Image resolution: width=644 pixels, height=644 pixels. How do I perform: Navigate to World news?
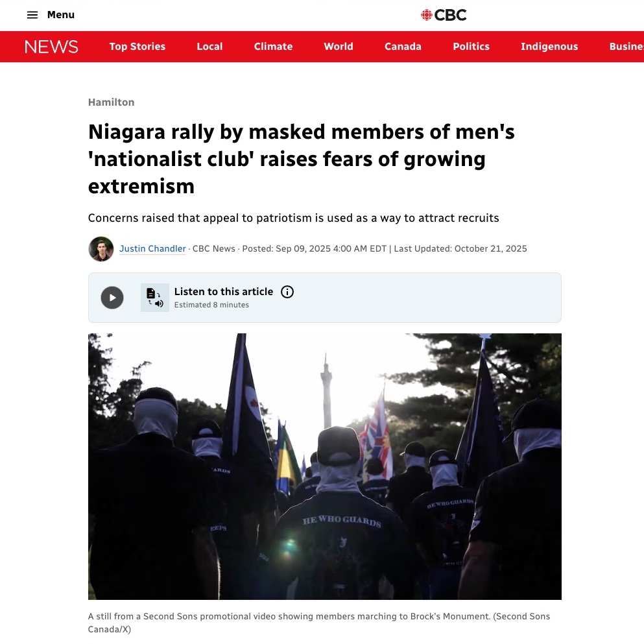(339, 47)
